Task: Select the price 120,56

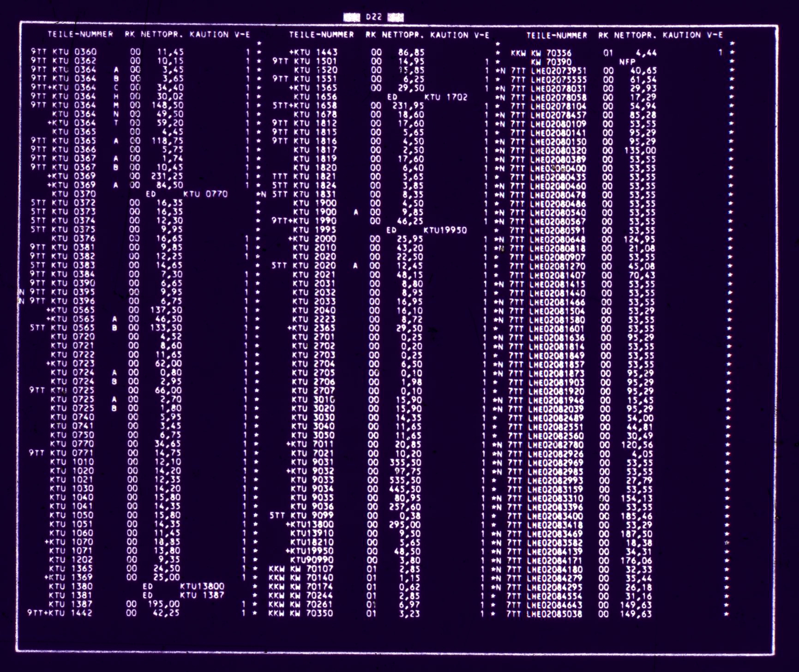Action: point(637,445)
